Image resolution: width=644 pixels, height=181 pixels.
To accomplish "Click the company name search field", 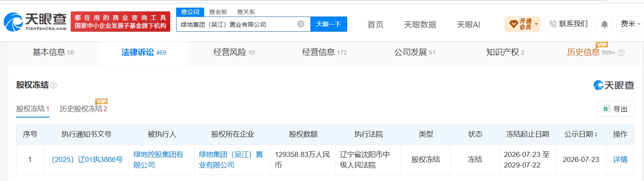I will coord(237,24).
